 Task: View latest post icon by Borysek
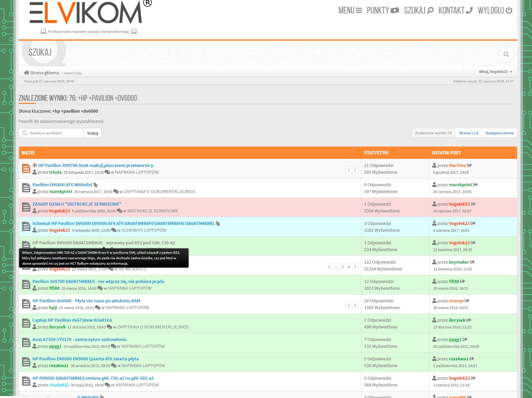(469, 320)
